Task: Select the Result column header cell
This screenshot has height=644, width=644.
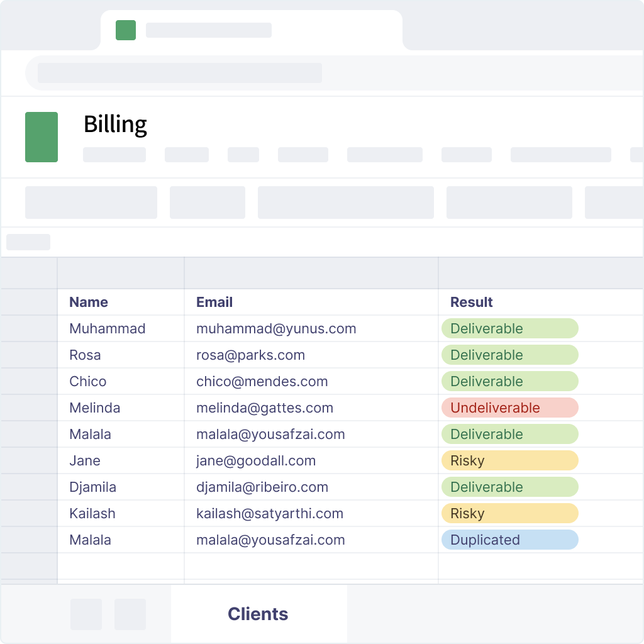Action: (x=540, y=302)
